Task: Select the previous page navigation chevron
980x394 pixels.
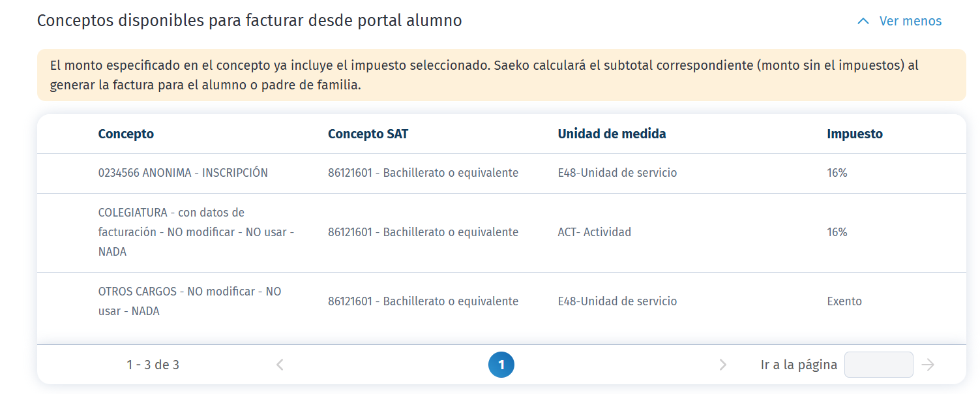Action: (280, 365)
